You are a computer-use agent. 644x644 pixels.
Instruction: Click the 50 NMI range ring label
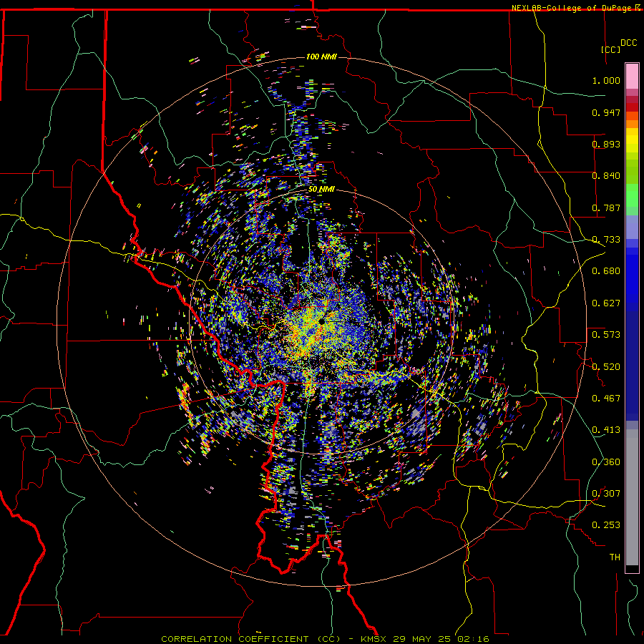[321, 189]
